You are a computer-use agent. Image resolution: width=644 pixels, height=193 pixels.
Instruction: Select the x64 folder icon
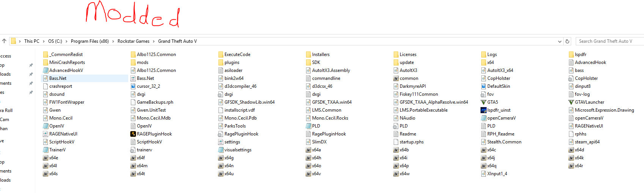[x=484, y=62]
